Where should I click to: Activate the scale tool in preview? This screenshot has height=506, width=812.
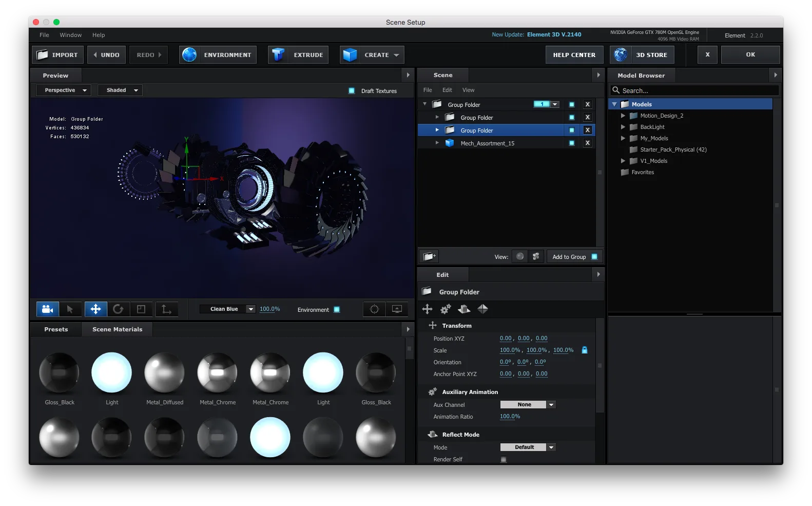[x=141, y=309]
